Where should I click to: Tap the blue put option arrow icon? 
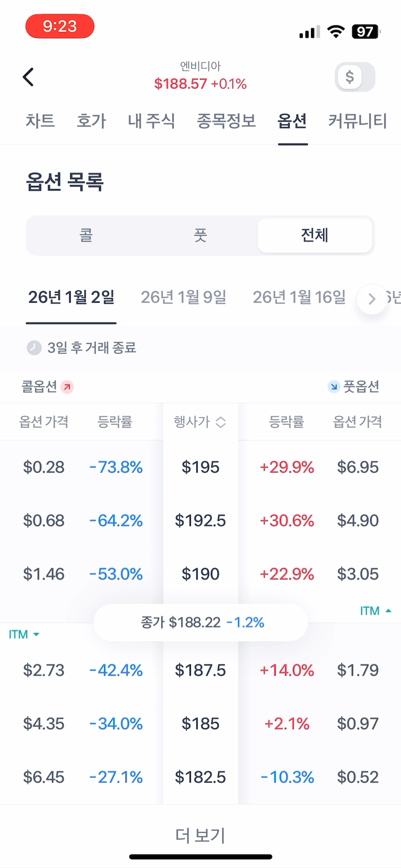click(334, 387)
